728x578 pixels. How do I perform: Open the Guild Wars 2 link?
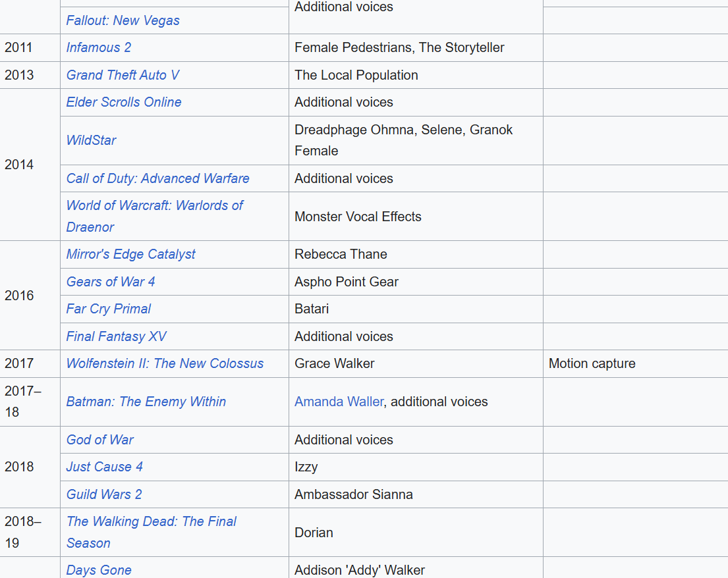(104, 494)
